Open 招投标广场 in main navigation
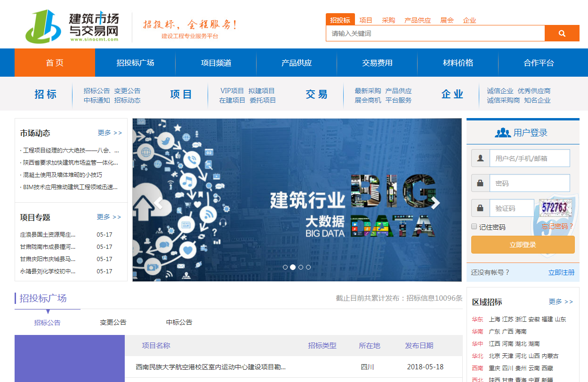 tap(135, 63)
